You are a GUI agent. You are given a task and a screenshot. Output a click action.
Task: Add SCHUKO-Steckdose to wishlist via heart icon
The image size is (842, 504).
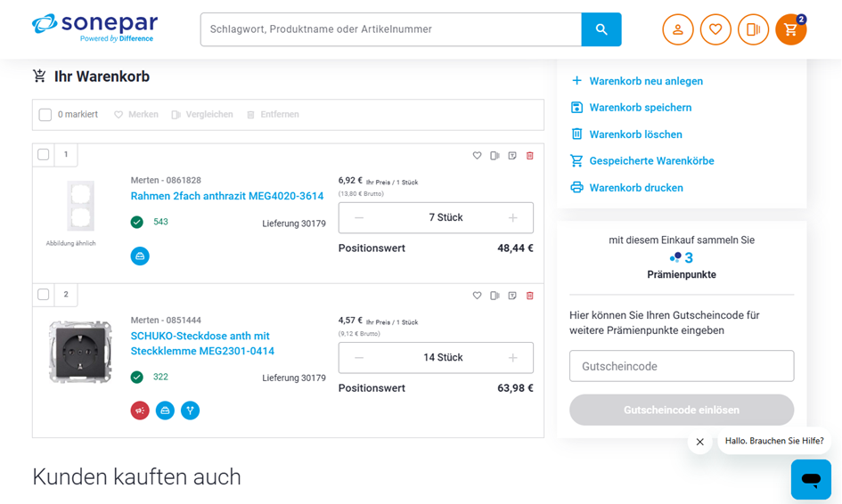click(477, 296)
